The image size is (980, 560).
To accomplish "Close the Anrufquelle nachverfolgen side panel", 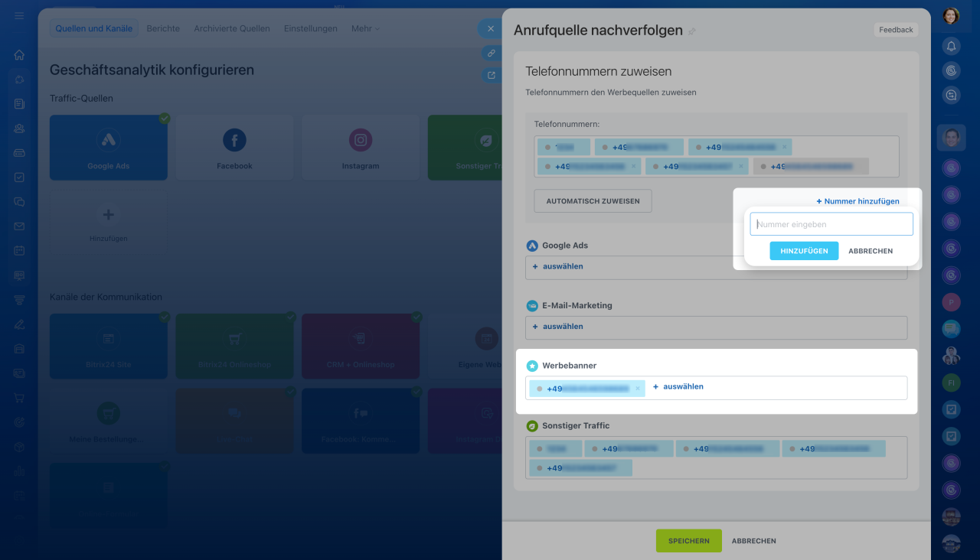I will [x=490, y=29].
